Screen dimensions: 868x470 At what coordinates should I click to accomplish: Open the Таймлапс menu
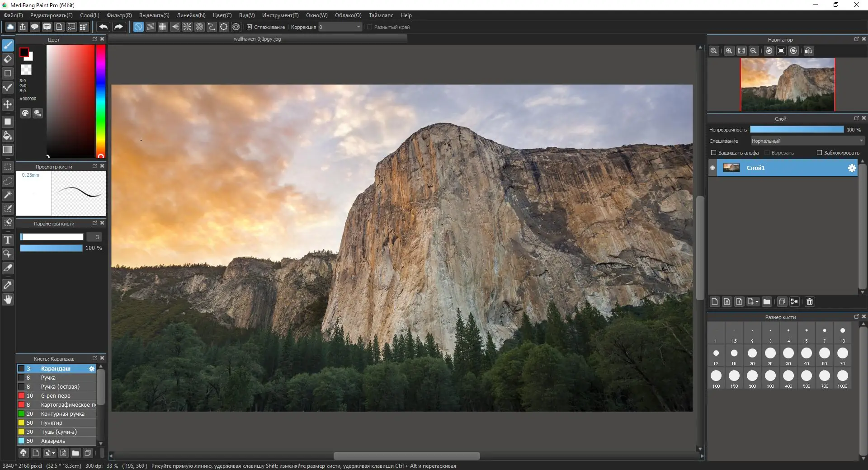(x=381, y=15)
